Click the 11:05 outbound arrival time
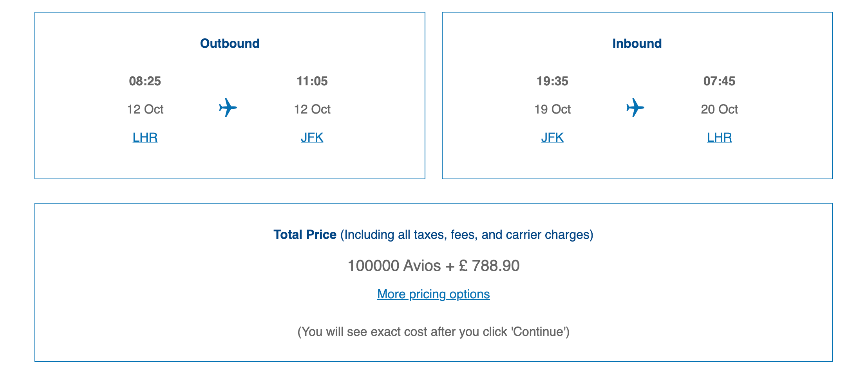This screenshot has height=368, width=868. pyautogui.click(x=312, y=81)
